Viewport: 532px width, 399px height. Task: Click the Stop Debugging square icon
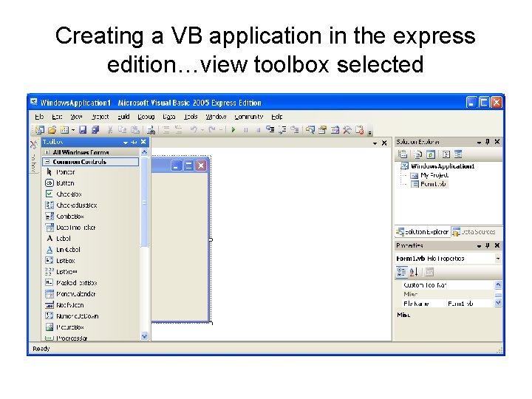(x=258, y=130)
